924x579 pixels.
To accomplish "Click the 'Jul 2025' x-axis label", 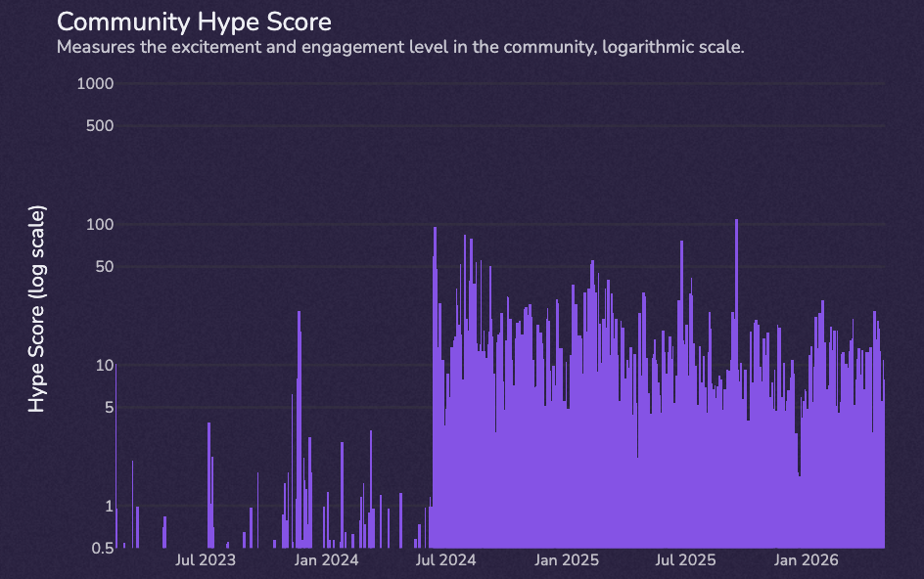I will tap(685, 559).
